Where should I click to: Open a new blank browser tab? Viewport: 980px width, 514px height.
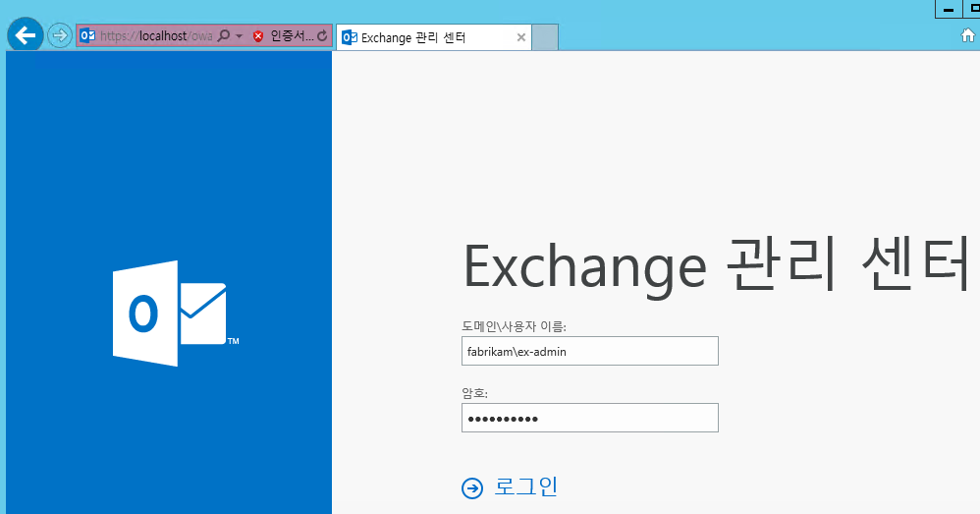545,37
